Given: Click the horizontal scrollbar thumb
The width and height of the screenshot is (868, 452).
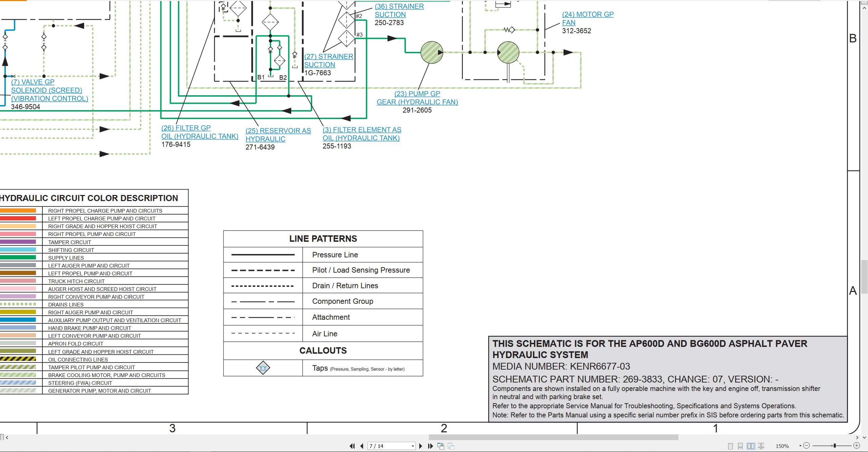Looking at the screenshot, I should coord(553,437).
